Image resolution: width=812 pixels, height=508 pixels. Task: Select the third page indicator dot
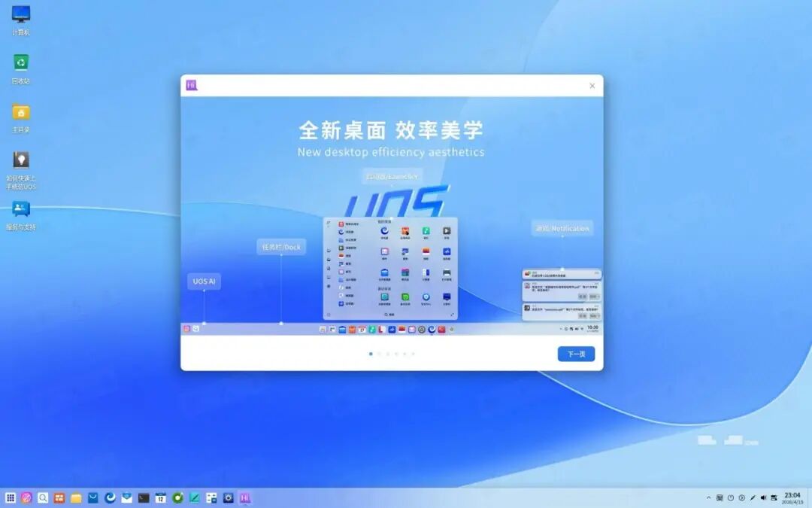387,353
